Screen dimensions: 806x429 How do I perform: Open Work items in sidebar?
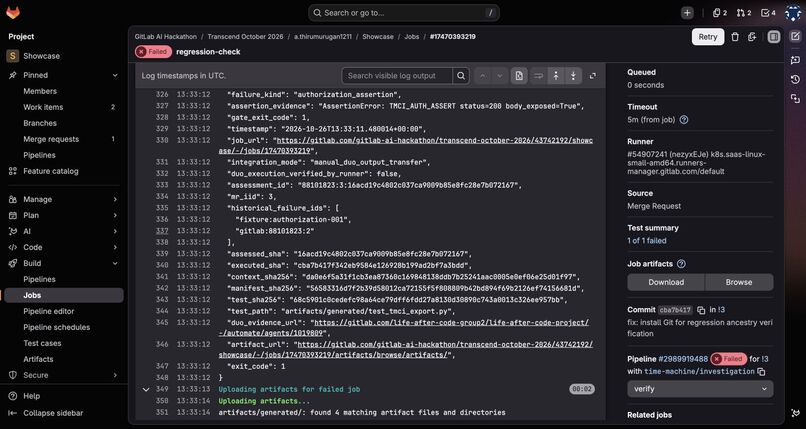point(64,107)
